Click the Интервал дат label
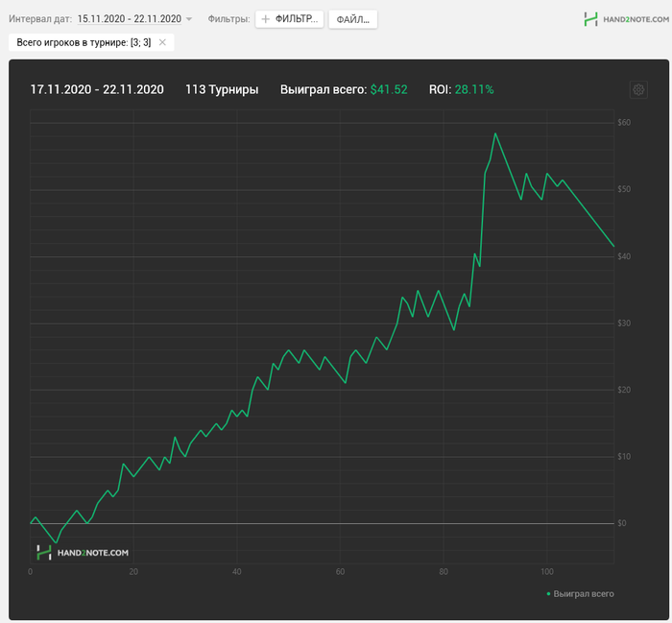The height and width of the screenshot is (623, 672). click(x=40, y=19)
